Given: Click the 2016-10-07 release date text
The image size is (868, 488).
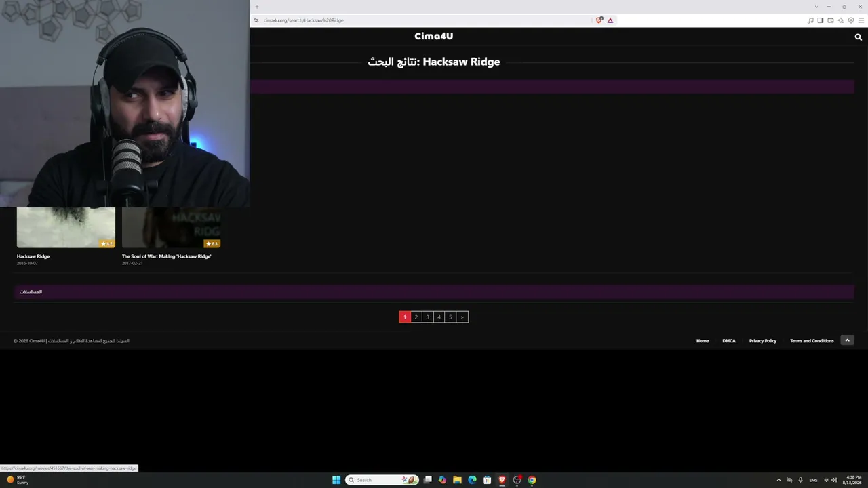Looking at the screenshot, I should 27,263.
